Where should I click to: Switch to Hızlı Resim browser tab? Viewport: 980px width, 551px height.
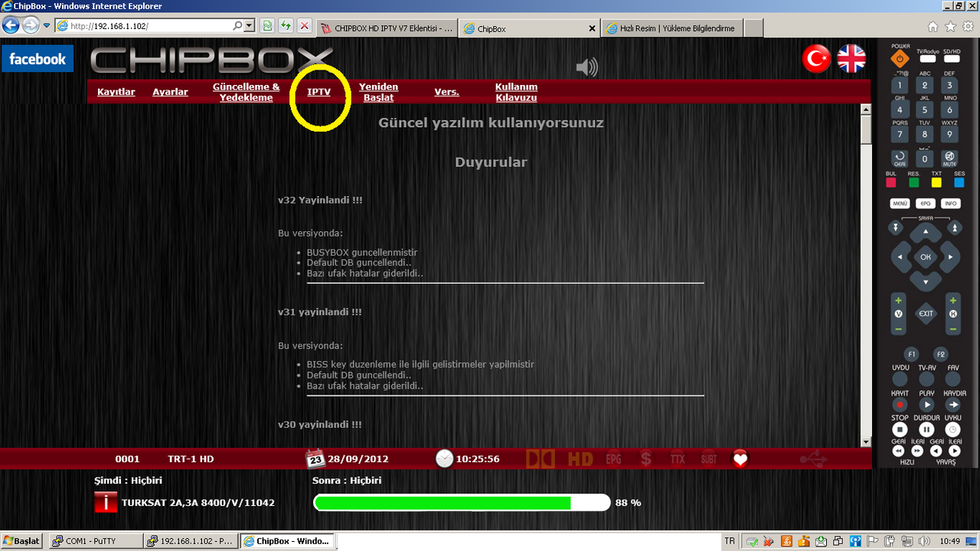(671, 28)
